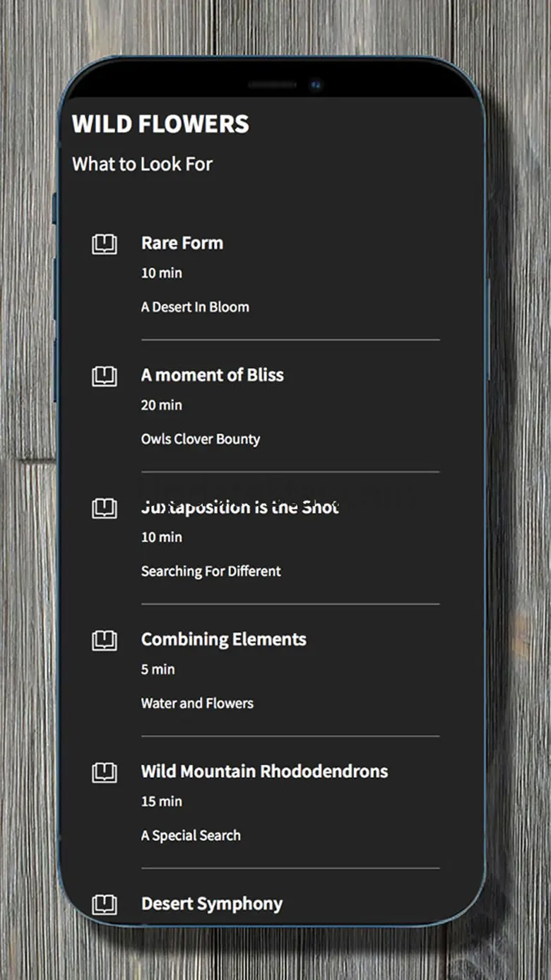
Task: Click the Searching For Different subtitle
Action: pyautogui.click(x=211, y=572)
